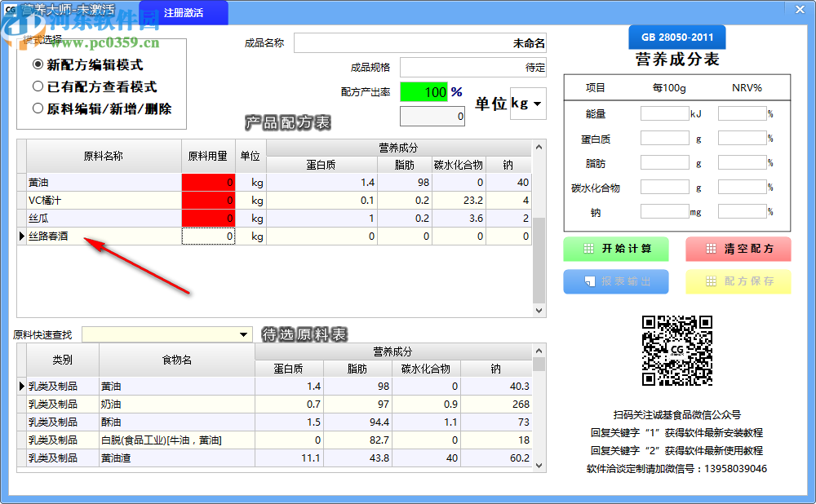Click scroll down arrow of 待选原料表

(x=539, y=466)
